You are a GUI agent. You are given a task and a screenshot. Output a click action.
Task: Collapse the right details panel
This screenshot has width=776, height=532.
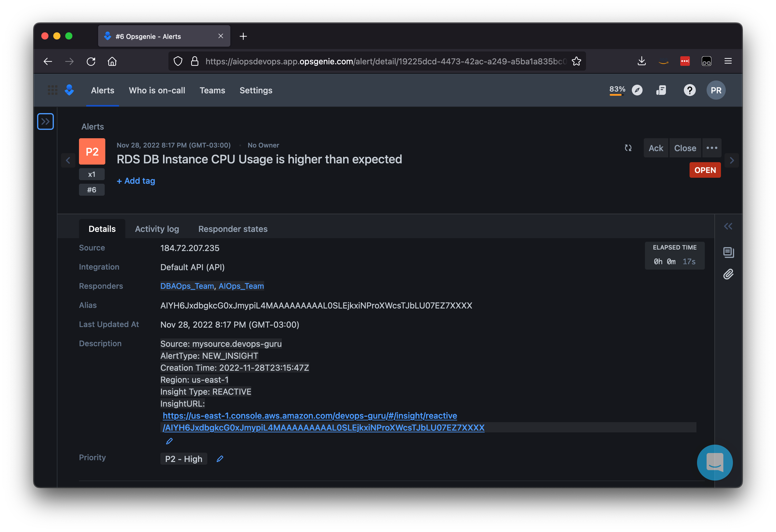728,226
